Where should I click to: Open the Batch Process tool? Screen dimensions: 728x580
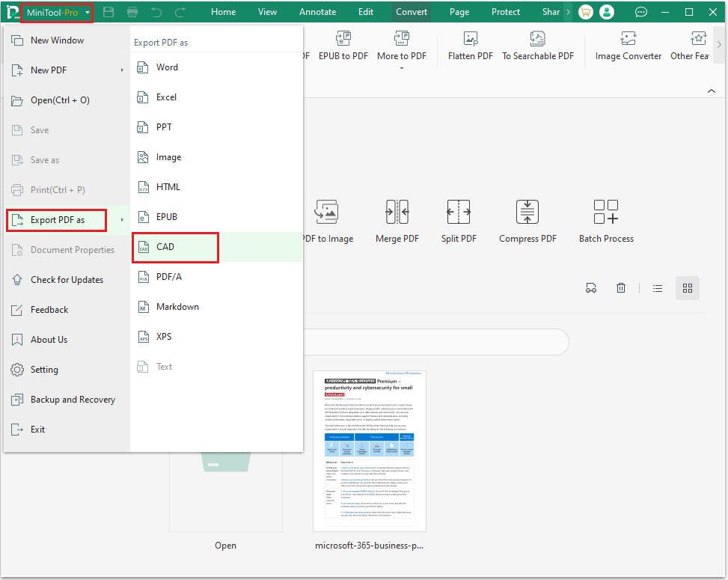[x=606, y=222]
